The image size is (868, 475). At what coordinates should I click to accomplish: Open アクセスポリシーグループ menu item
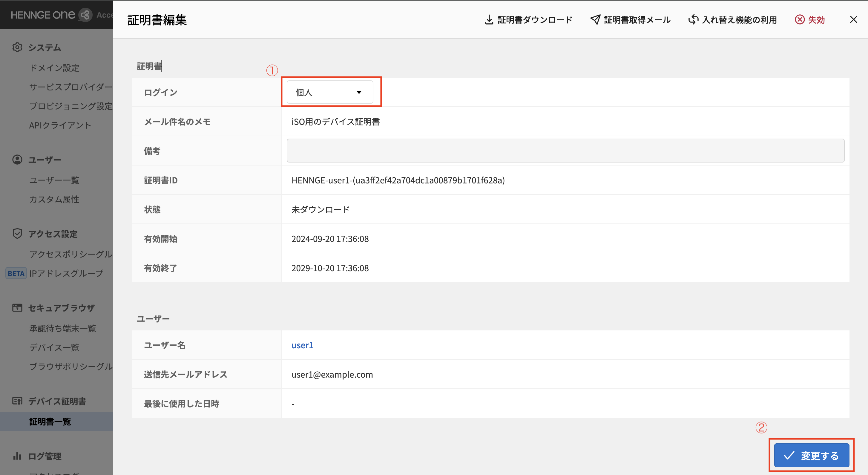[x=71, y=254]
